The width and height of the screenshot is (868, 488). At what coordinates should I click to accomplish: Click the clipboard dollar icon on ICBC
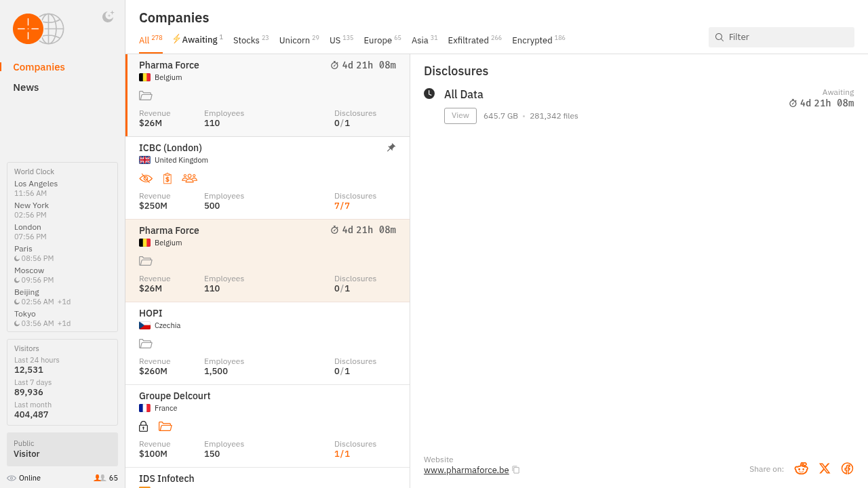[x=167, y=178]
